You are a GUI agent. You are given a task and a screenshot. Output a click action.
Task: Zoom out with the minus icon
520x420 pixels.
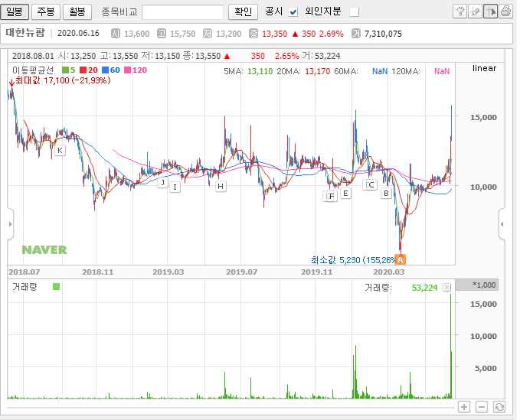coord(482,407)
